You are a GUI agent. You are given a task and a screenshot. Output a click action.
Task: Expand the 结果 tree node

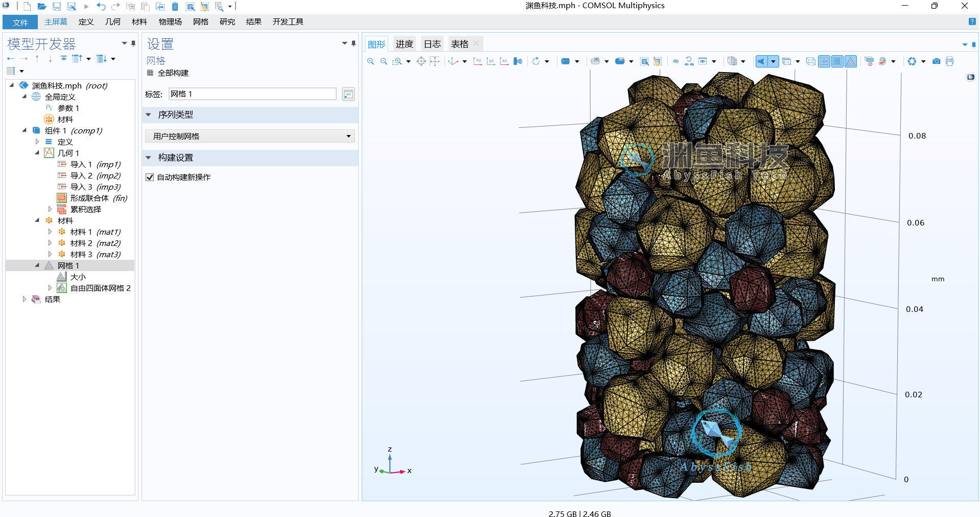[x=24, y=299]
